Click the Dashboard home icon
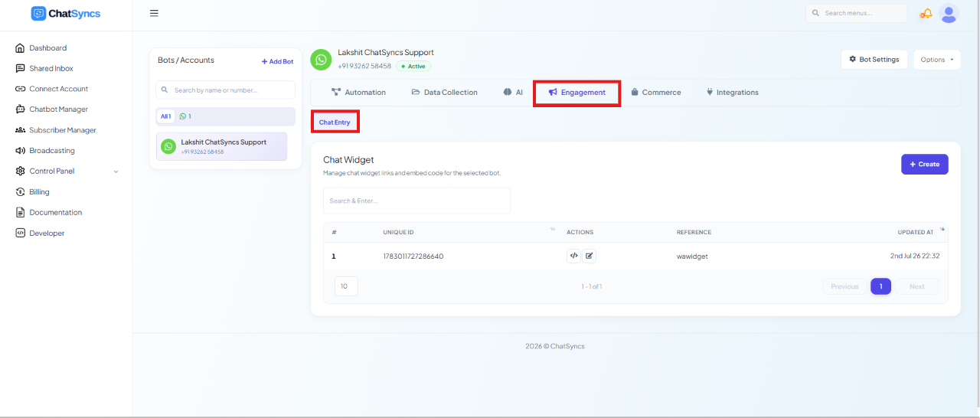The width and height of the screenshot is (980, 418). click(21, 47)
